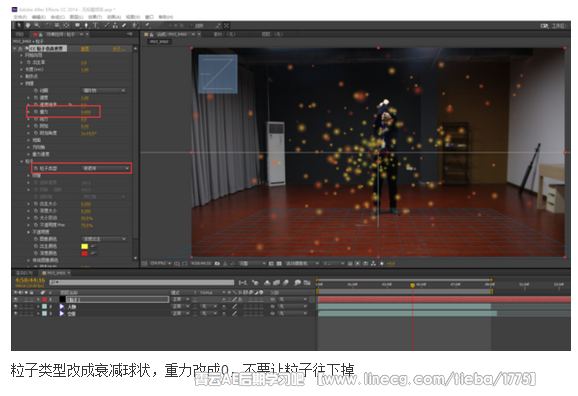This screenshot has height=396, width=578.
Task: Open the red death color swatch
Action: tap(85, 253)
